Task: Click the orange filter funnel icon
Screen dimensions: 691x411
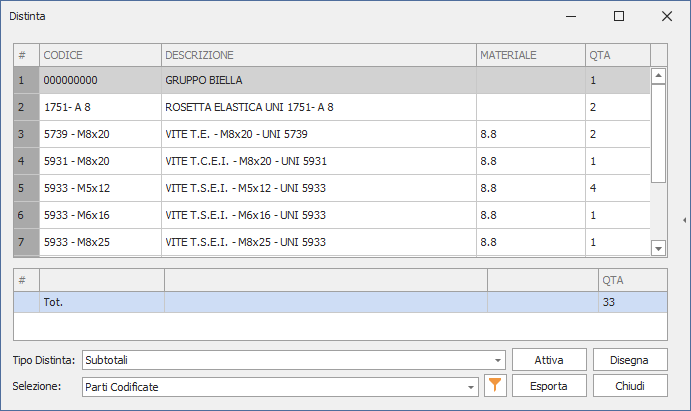Action: tap(494, 386)
